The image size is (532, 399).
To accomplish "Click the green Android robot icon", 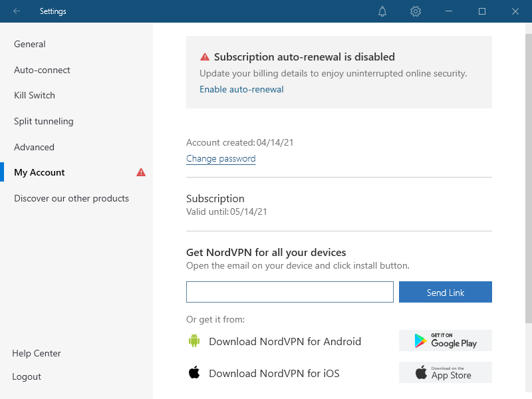I will click(194, 340).
